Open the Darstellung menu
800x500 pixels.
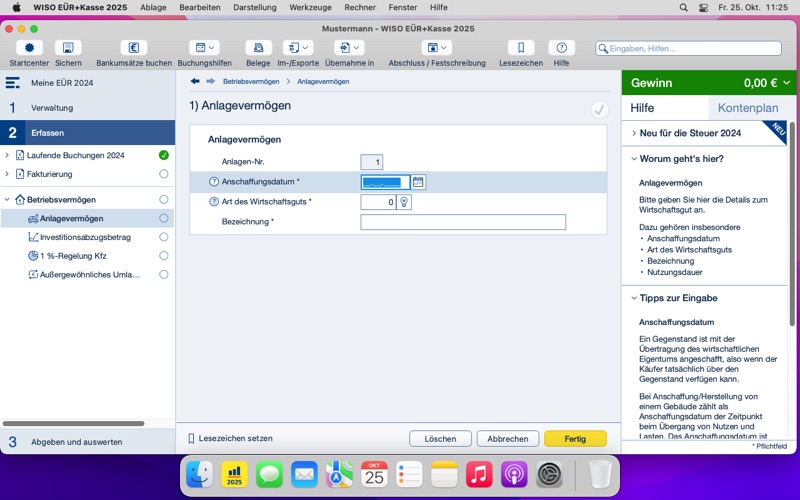(x=255, y=8)
